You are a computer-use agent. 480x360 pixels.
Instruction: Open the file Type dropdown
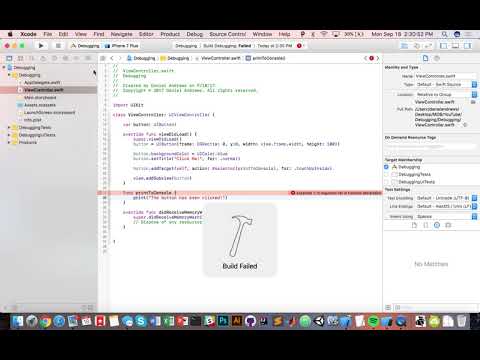[446, 85]
